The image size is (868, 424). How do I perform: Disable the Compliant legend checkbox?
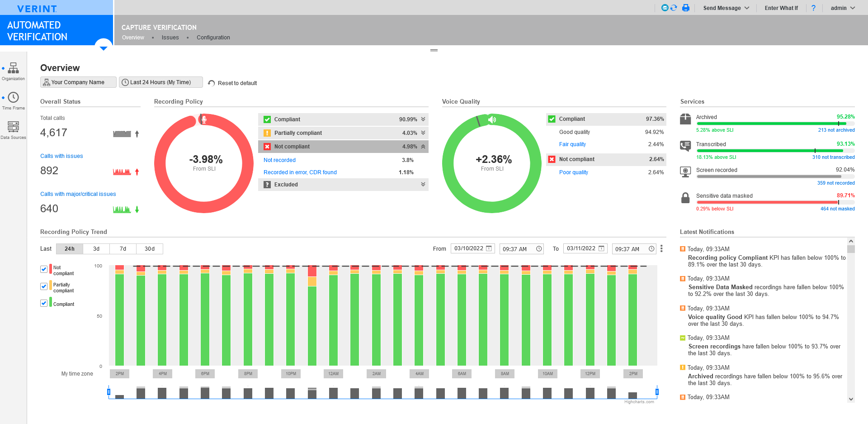point(44,303)
